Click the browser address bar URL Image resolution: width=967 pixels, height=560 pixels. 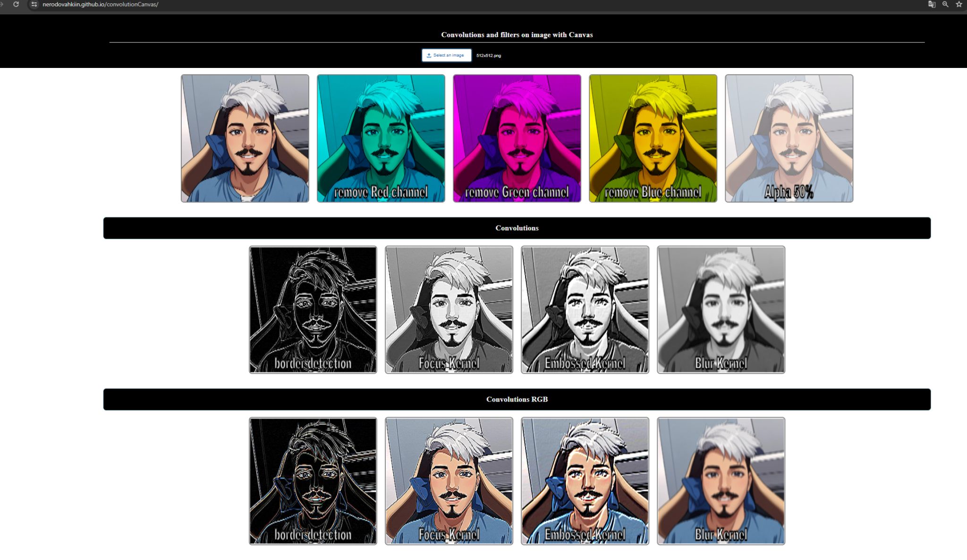tap(100, 4)
